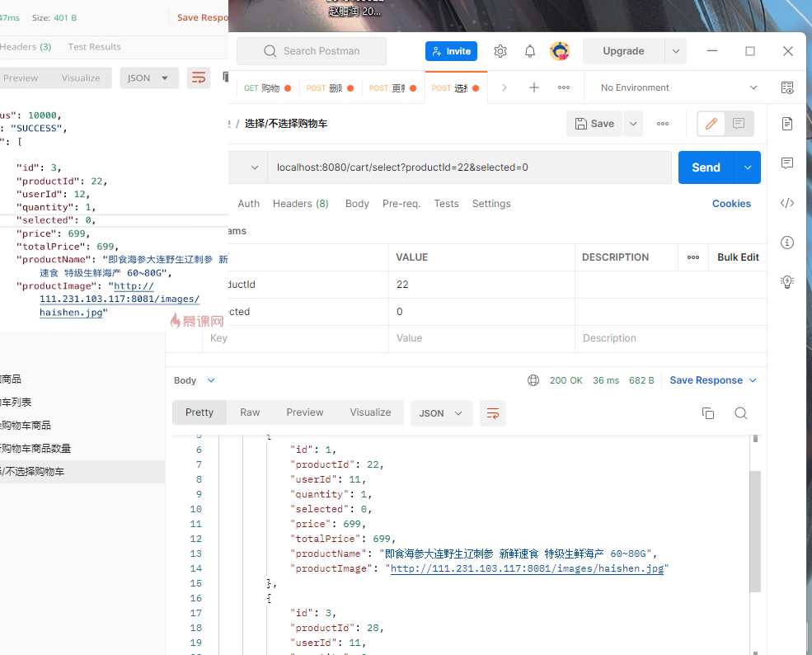Screen dimensions: 812x655
Task: Open response Body section dropdown
Action: tap(195, 380)
